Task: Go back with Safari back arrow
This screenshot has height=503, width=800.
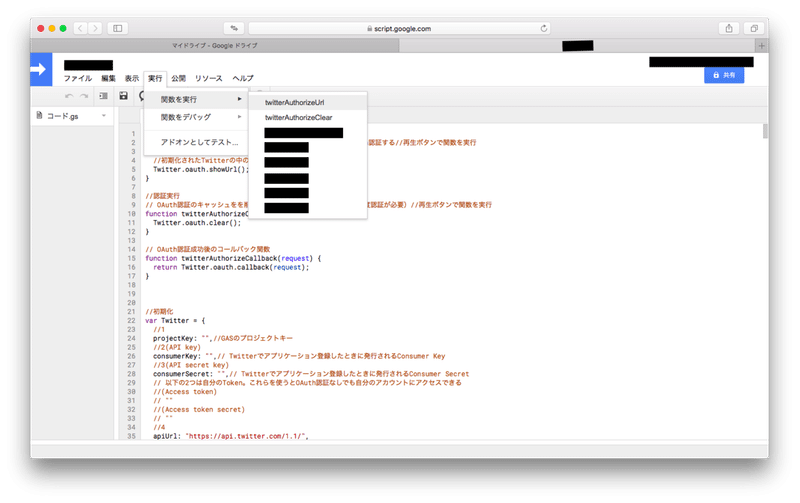Action: coord(80,29)
